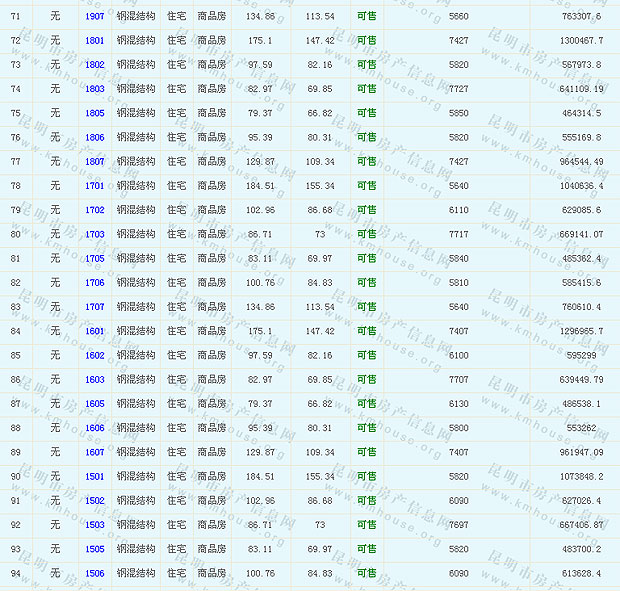Image resolution: width=620 pixels, height=591 pixels.
Task: Click room number 1803
Action: pos(95,89)
